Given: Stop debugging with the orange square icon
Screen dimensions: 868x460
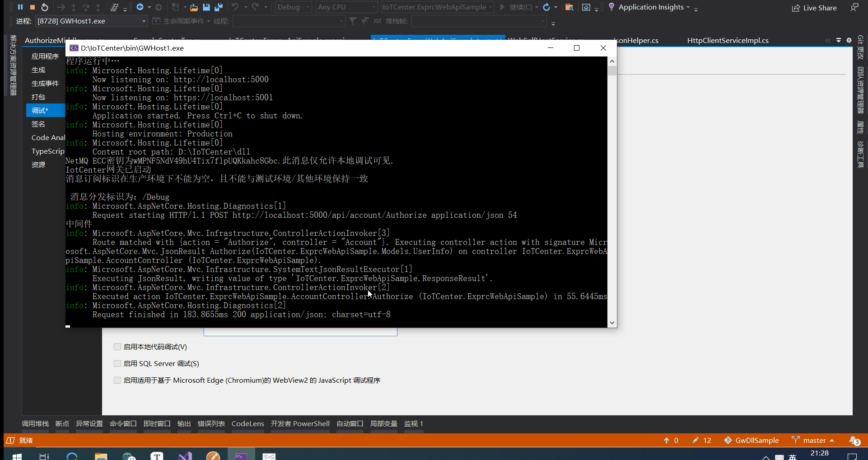Looking at the screenshot, I should tap(33, 7).
